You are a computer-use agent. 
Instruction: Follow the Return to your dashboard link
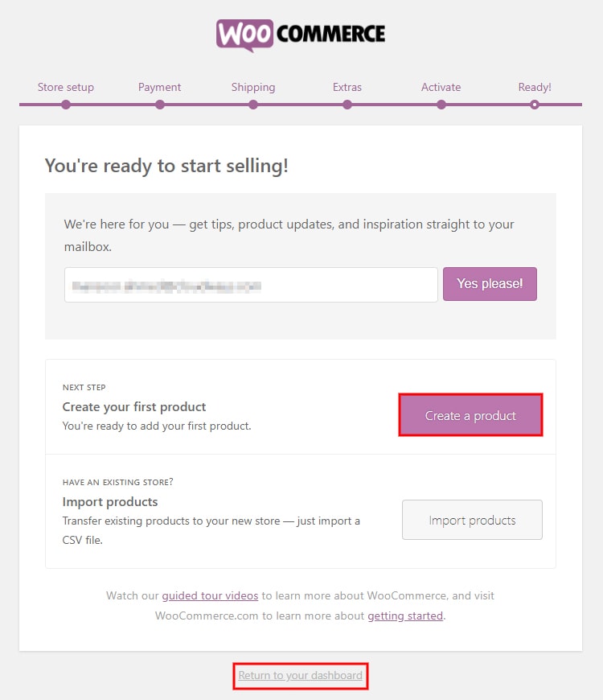300,675
